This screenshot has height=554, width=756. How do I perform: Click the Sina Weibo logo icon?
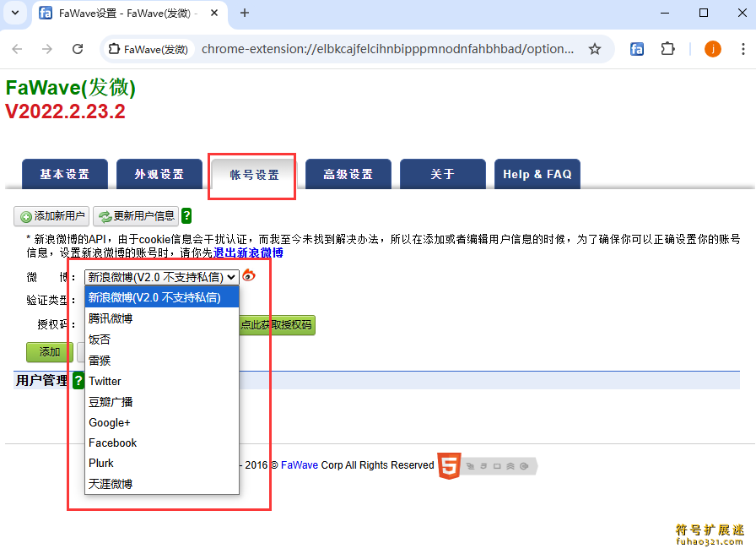tap(249, 275)
